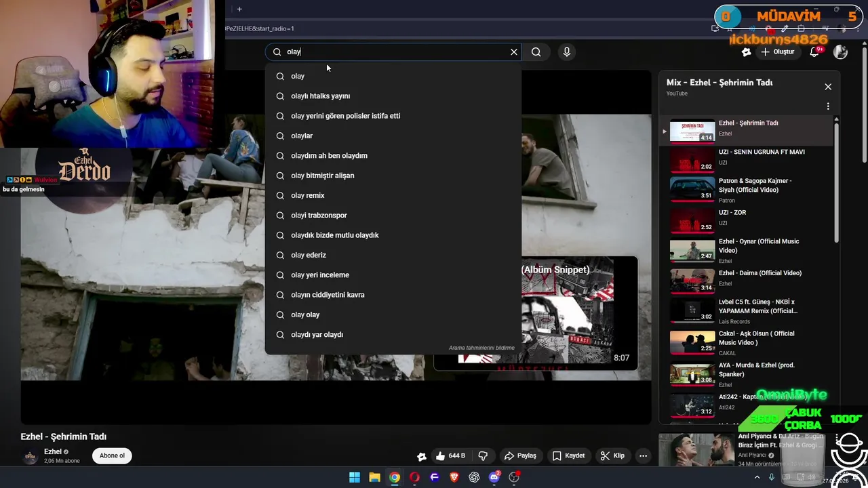Viewport: 868px width, 488px height.
Task: Open the ChatGPT app on the taskbar
Action: (474, 477)
